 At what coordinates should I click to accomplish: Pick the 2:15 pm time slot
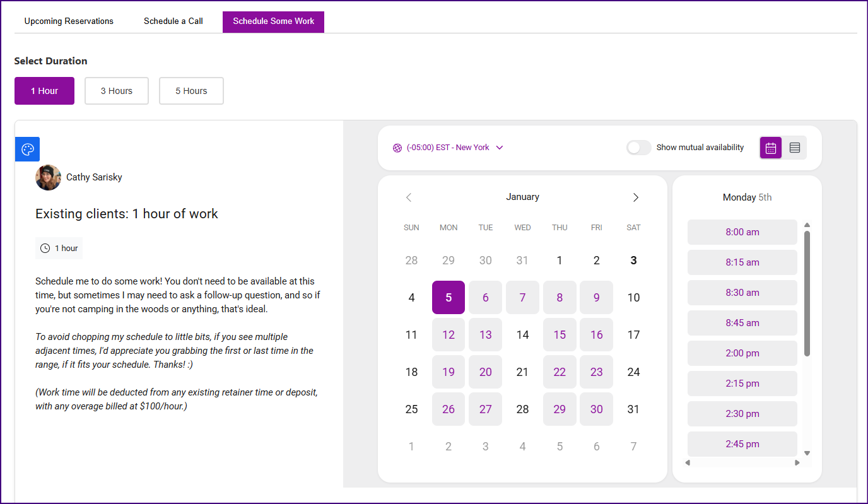tap(742, 384)
